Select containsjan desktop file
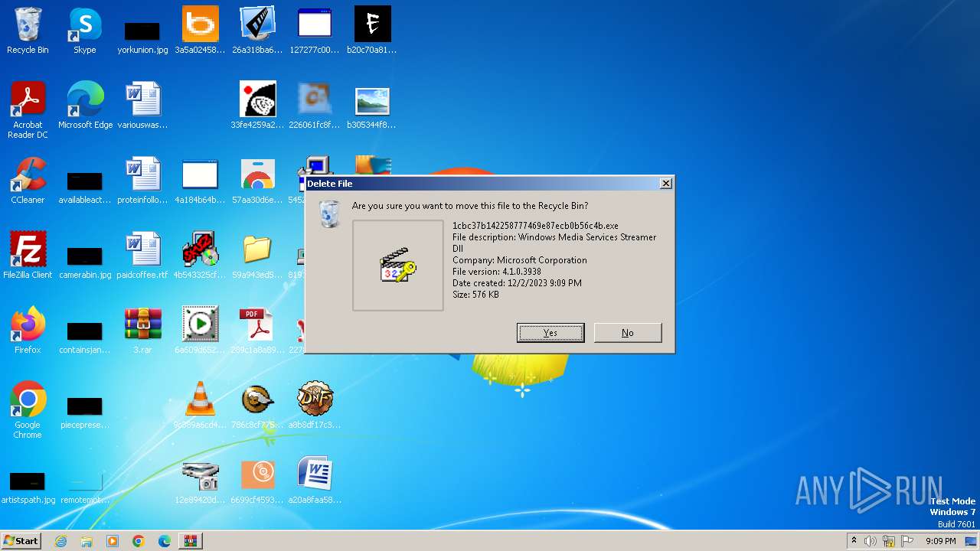The image size is (980, 551). (85, 337)
